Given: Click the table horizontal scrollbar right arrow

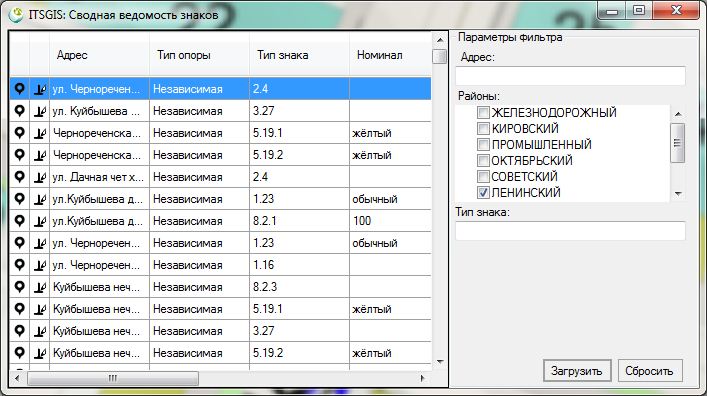Looking at the screenshot, I should point(422,378).
